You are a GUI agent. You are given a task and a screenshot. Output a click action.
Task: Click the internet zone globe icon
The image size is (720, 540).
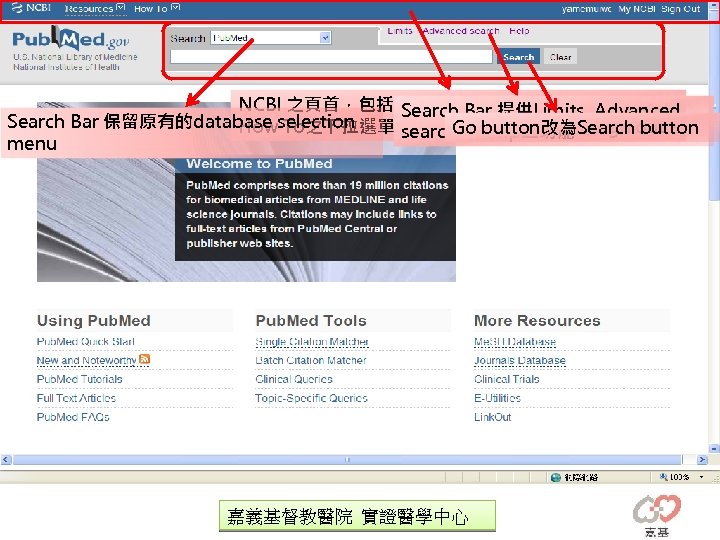tap(556, 477)
